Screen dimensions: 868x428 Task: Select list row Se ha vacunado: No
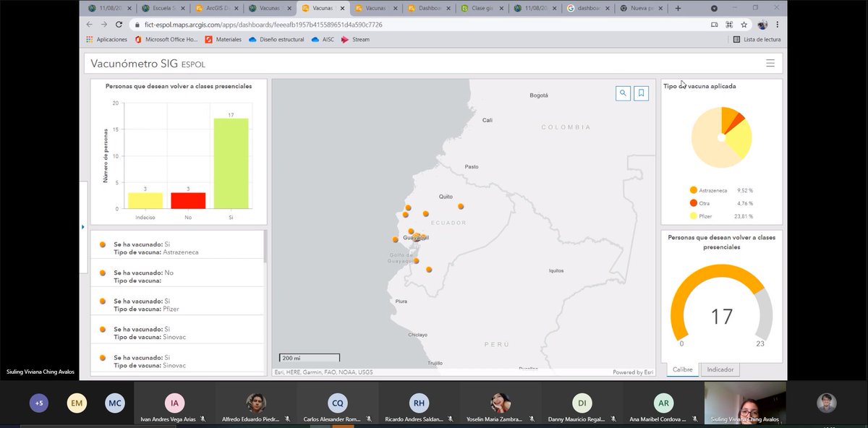(177, 273)
